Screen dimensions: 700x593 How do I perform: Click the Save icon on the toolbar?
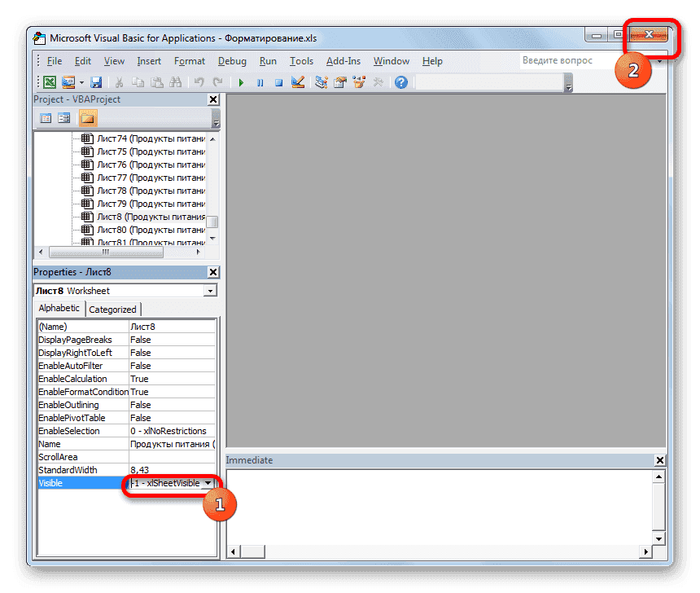(96, 81)
